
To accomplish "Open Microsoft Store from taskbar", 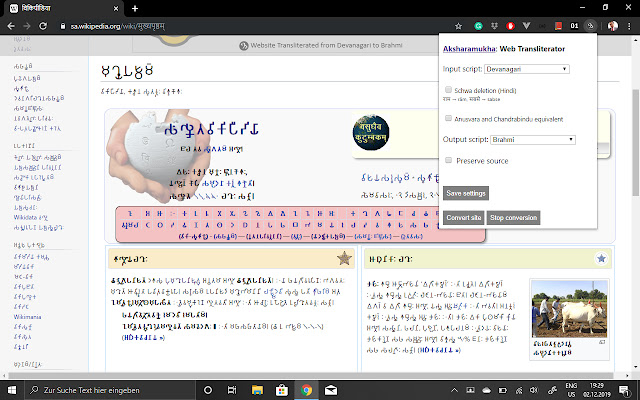I will click(x=282, y=390).
